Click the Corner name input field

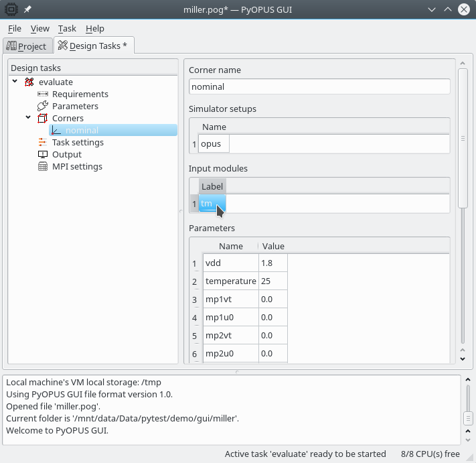click(319, 87)
